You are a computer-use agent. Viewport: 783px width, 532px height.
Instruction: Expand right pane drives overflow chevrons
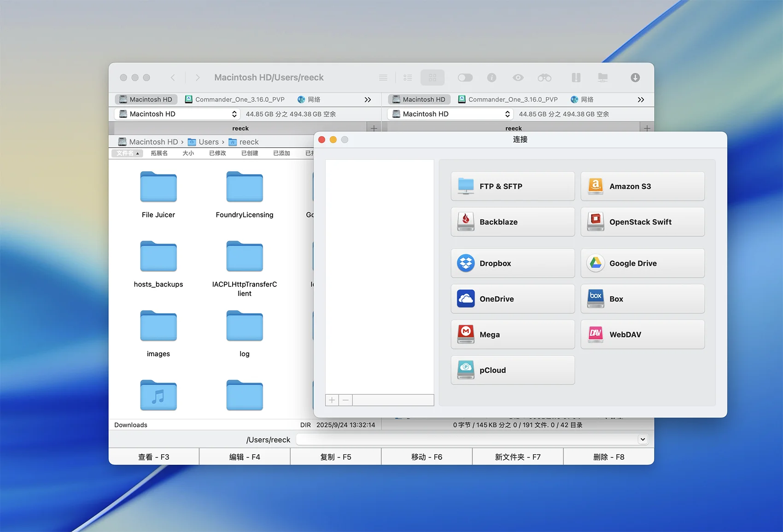641,99
